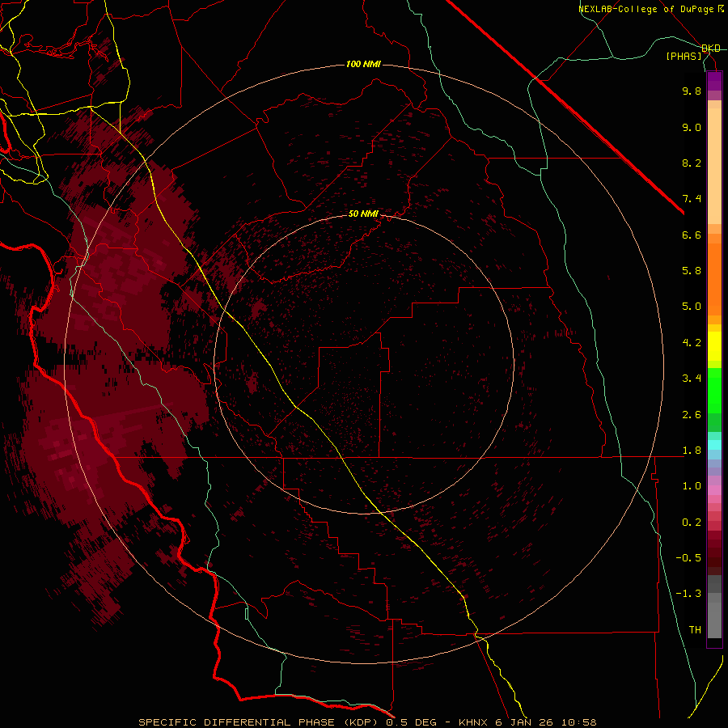Click the 0.2 value on the scale
728x728 pixels.
tap(692, 523)
